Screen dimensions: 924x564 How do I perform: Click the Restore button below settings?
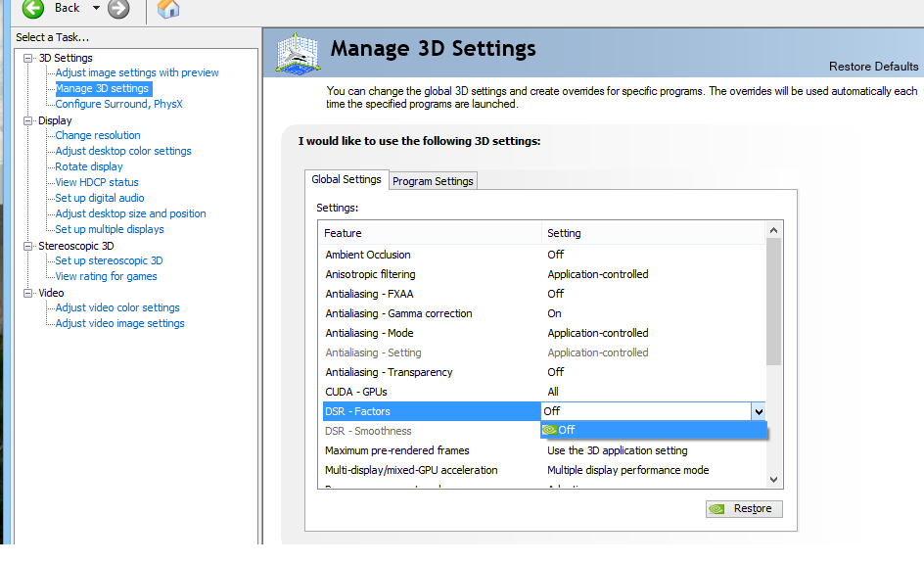744,508
